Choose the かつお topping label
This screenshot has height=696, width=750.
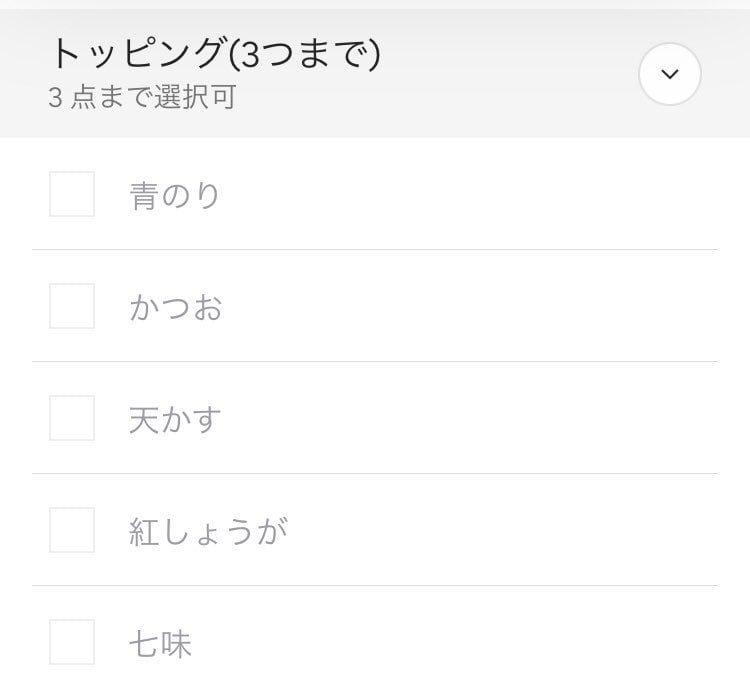pos(176,307)
